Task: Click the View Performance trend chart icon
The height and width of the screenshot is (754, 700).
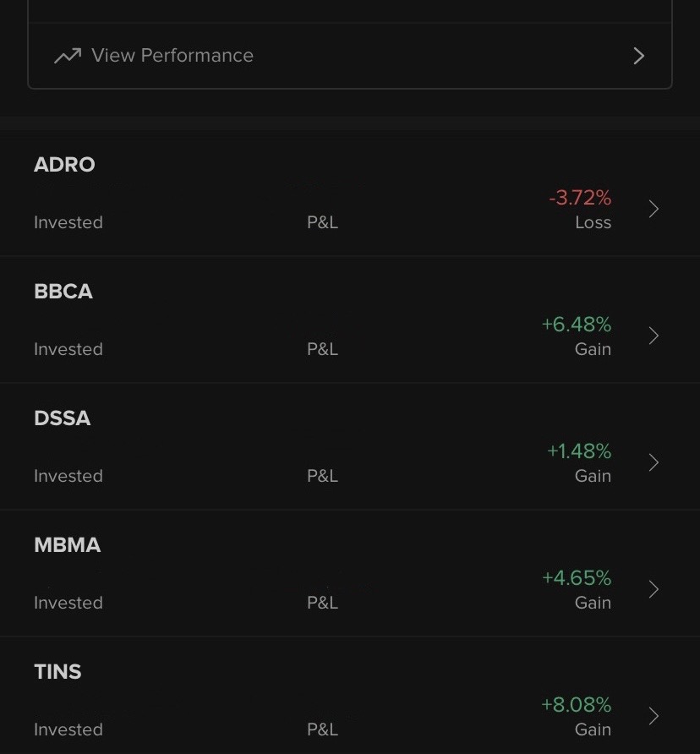Action: click(68, 56)
